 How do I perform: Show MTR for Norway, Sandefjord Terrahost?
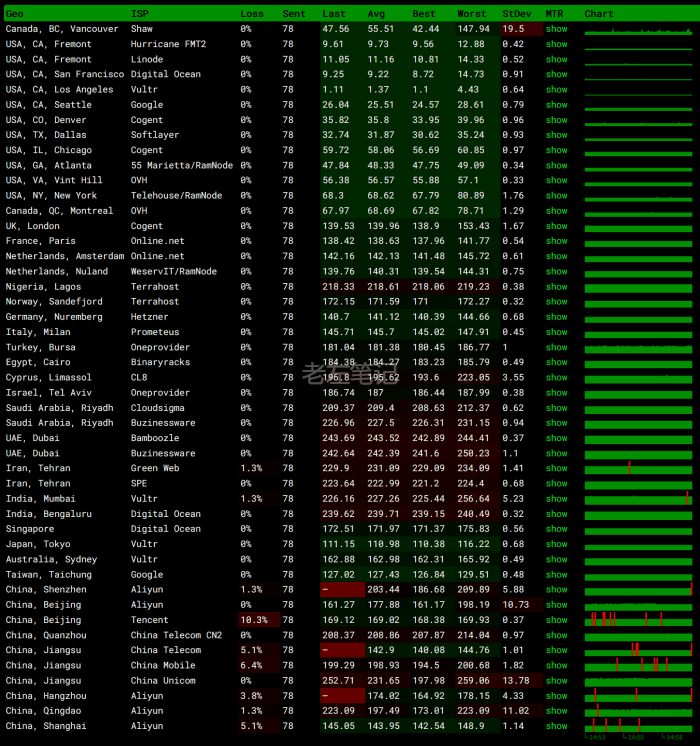click(556, 302)
